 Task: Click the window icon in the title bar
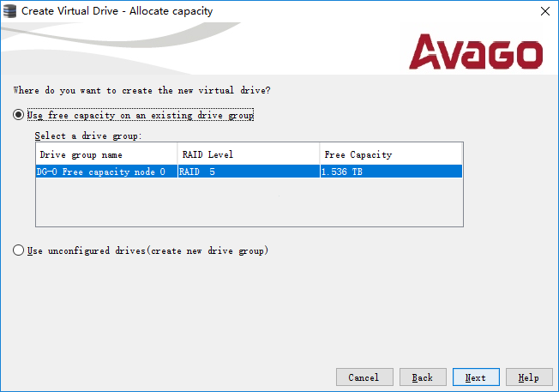[x=10, y=11]
